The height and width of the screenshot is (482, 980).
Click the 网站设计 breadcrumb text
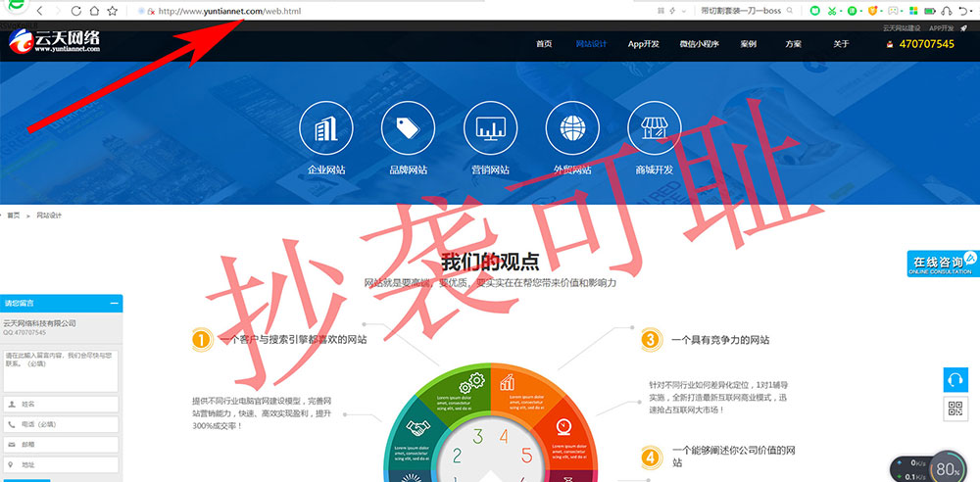(49, 216)
